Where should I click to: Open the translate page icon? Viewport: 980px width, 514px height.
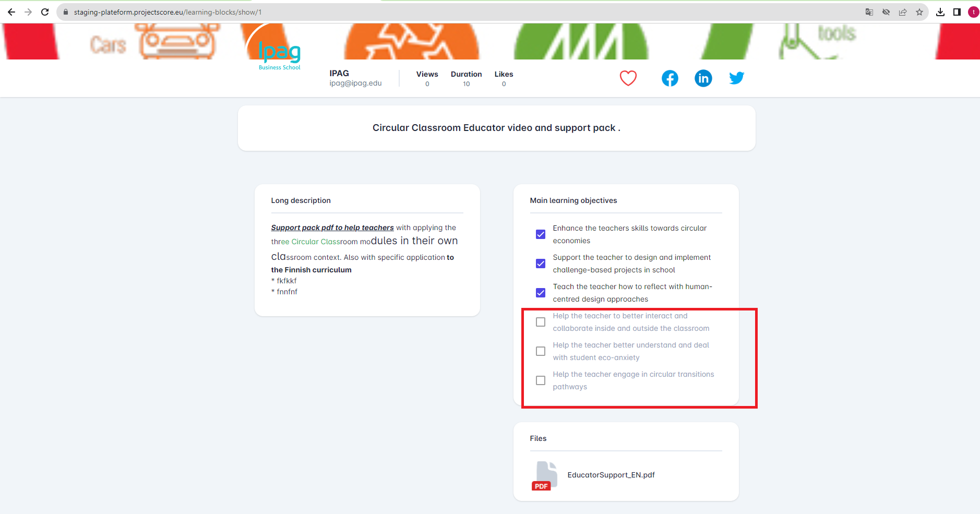[x=869, y=12]
